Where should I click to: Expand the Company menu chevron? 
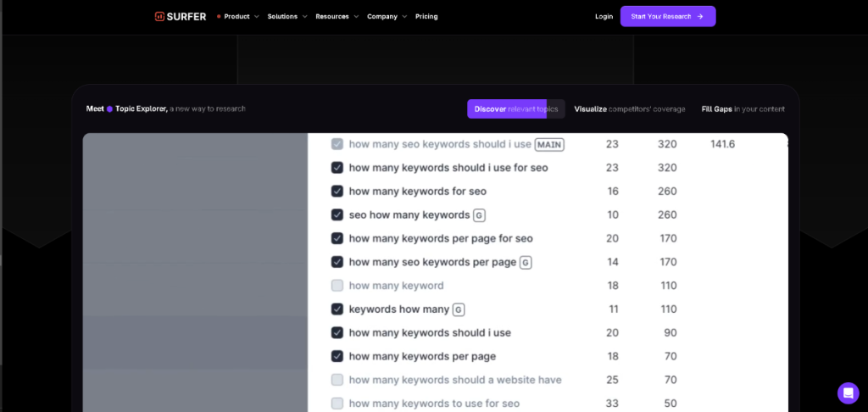pyautogui.click(x=404, y=17)
